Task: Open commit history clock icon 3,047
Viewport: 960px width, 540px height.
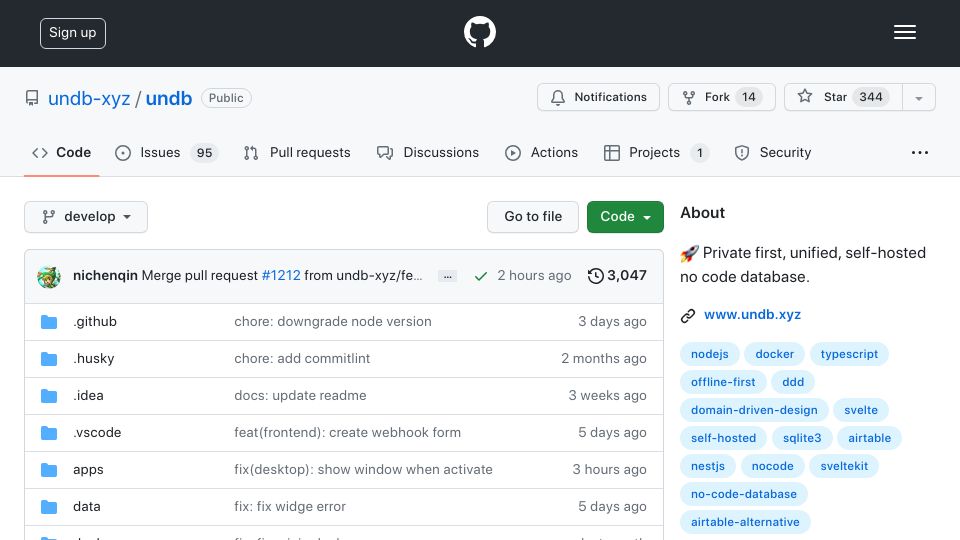Action: point(617,276)
